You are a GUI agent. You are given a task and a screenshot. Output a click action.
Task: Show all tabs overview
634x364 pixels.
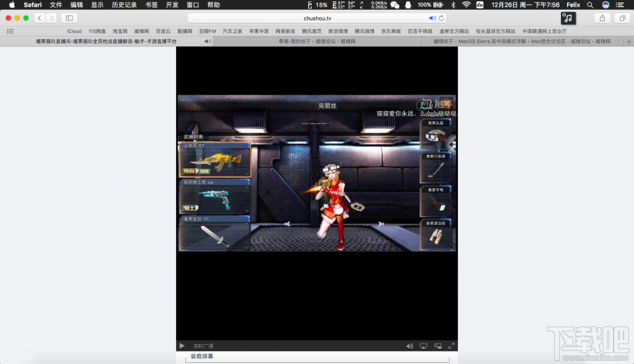[x=621, y=19]
